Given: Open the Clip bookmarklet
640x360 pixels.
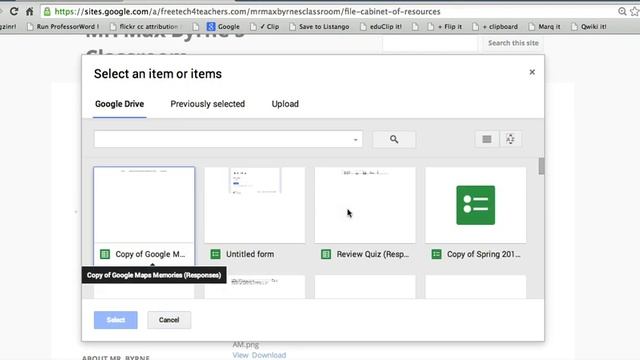Looking at the screenshot, I should pyautogui.click(x=265, y=27).
